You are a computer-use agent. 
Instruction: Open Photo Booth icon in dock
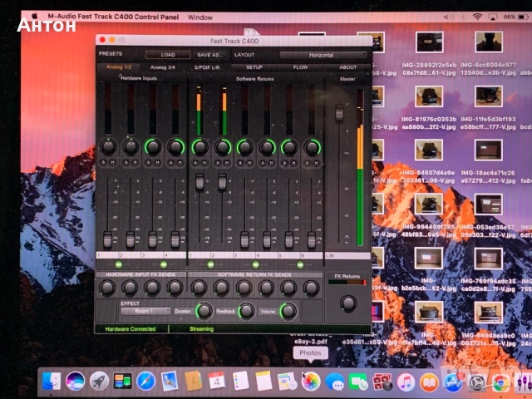tap(382, 382)
